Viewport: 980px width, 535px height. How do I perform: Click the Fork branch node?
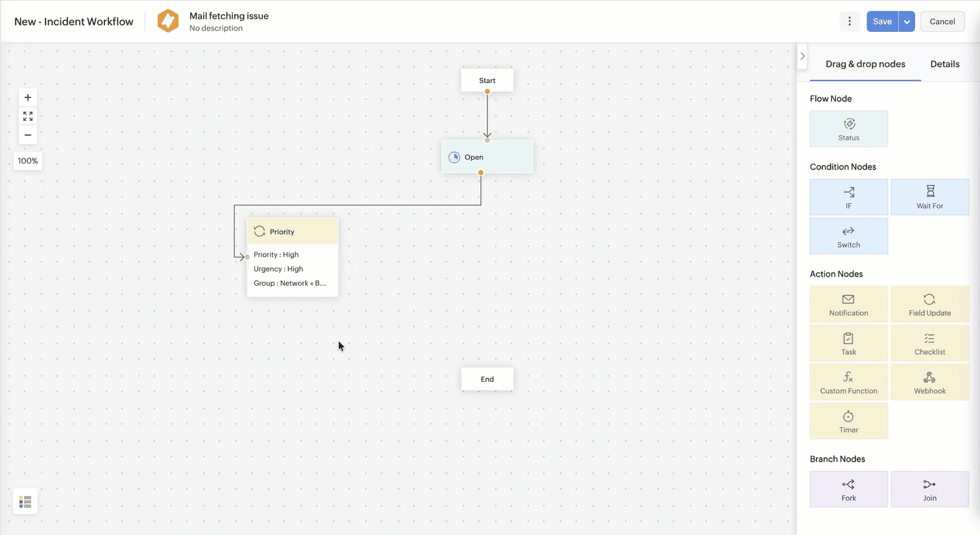pyautogui.click(x=848, y=489)
